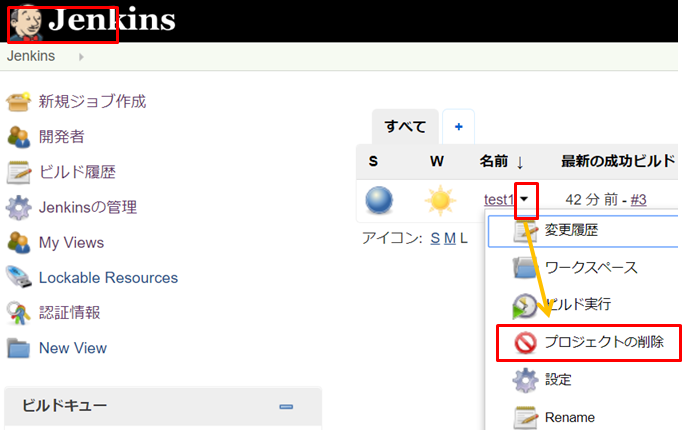Expand the Jenkins breadcrumb arrow
Image resolution: width=682 pixels, height=430 pixels.
point(81,57)
